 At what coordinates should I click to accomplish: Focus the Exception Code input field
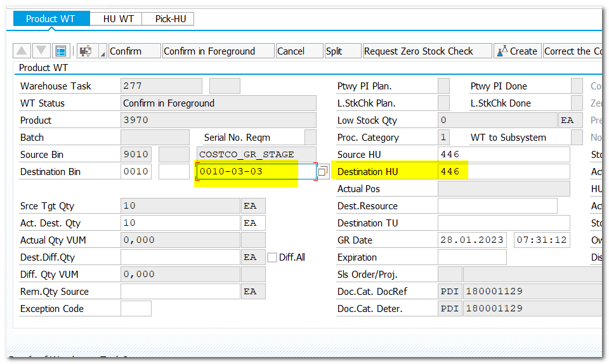136,309
